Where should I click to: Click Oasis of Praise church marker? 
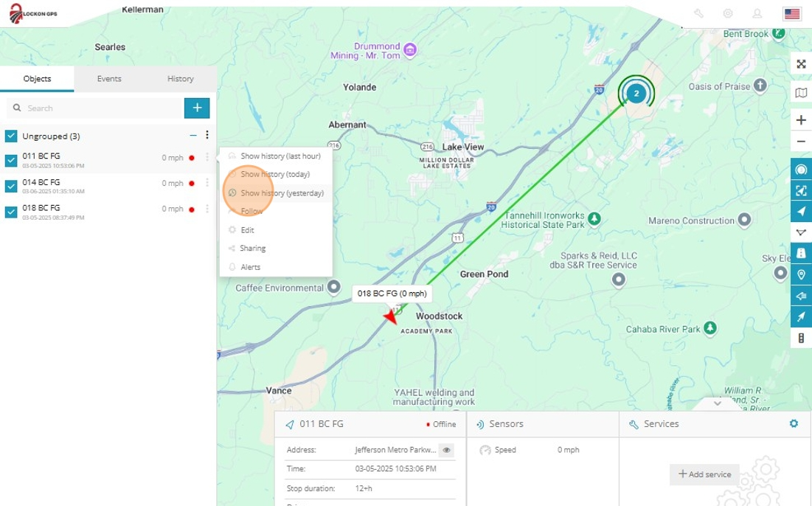(760, 85)
